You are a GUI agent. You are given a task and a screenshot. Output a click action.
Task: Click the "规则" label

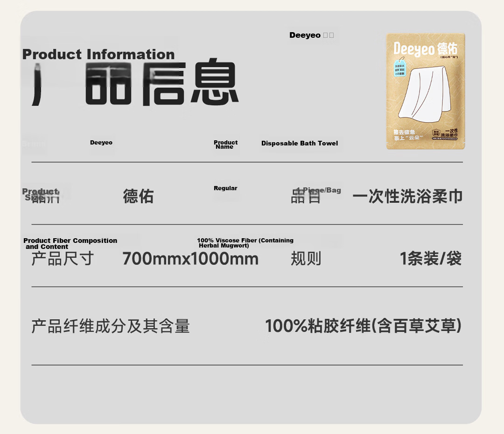(306, 258)
